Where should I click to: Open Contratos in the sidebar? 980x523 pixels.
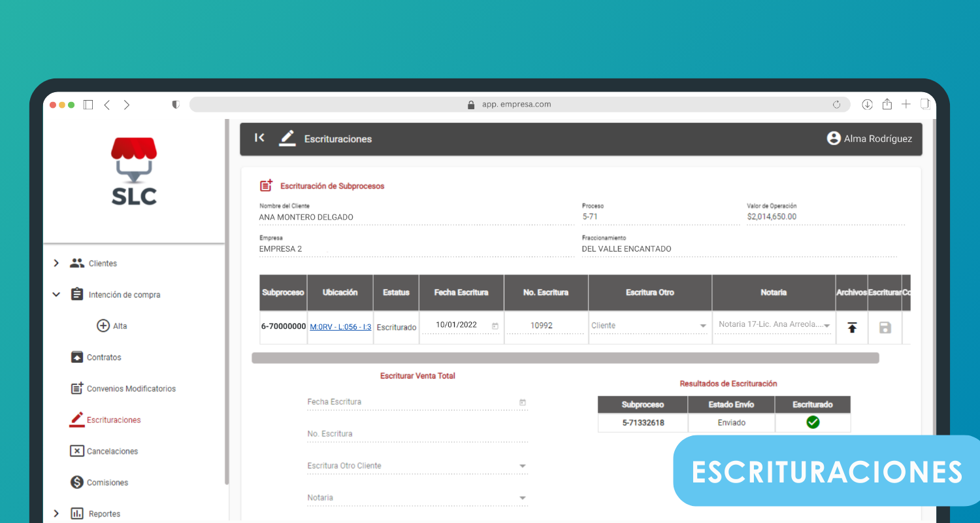coord(103,358)
